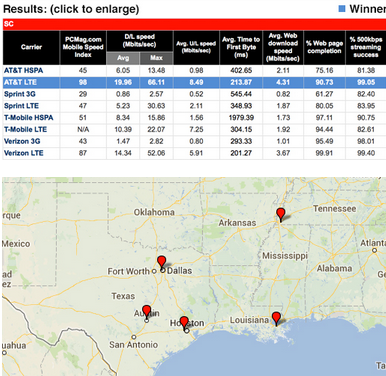Click the map pin in southern Louisiana
386x376 pixels.
click(x=276, y=318)
